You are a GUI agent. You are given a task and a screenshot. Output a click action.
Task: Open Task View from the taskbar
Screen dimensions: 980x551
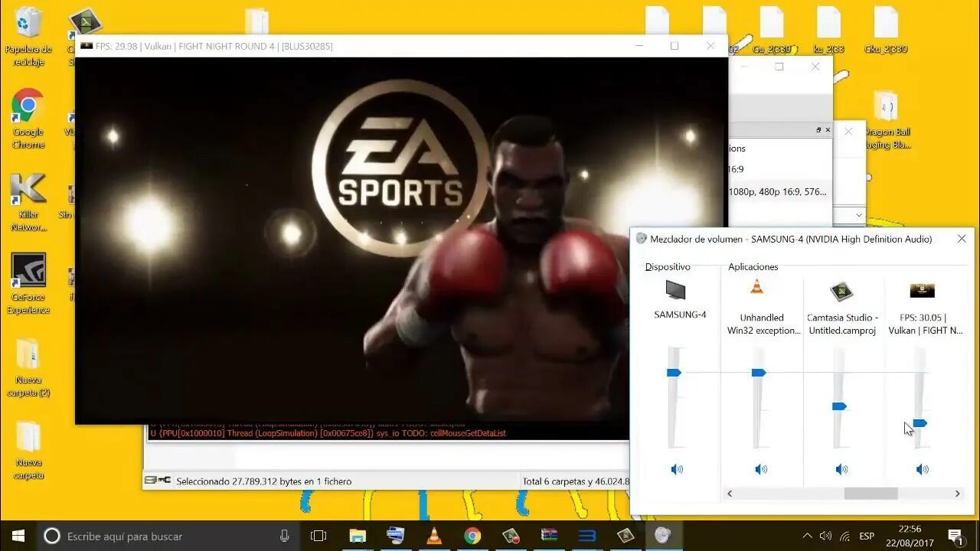(x=318, y=536)
